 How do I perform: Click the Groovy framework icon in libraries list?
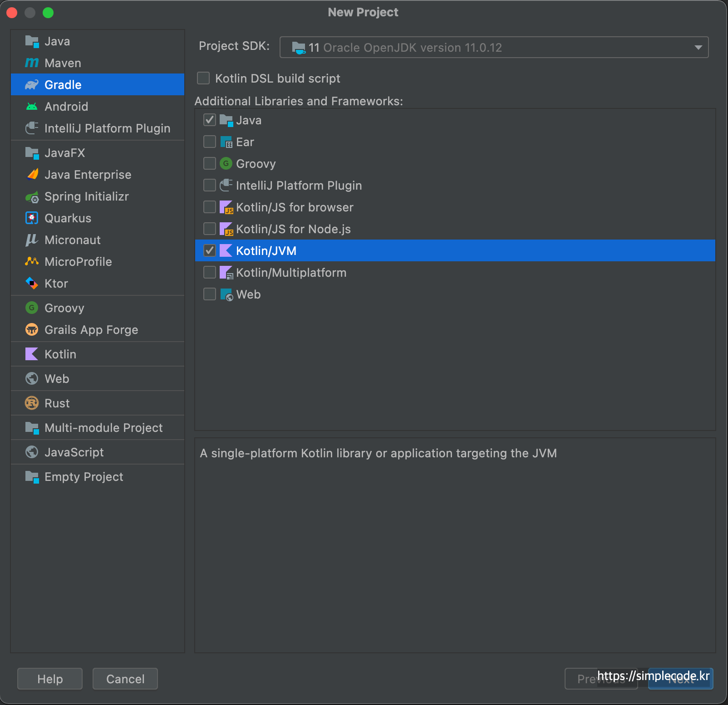click(226, 164)
